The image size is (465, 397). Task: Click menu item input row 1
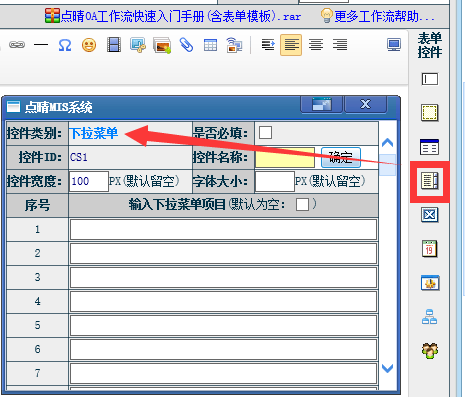223,229
